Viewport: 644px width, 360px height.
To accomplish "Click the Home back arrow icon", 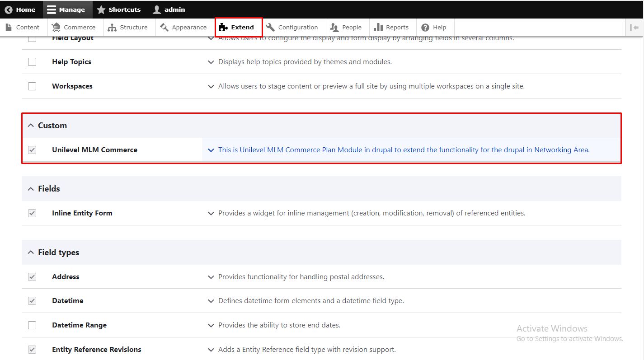I will click(x=9, y=9).
